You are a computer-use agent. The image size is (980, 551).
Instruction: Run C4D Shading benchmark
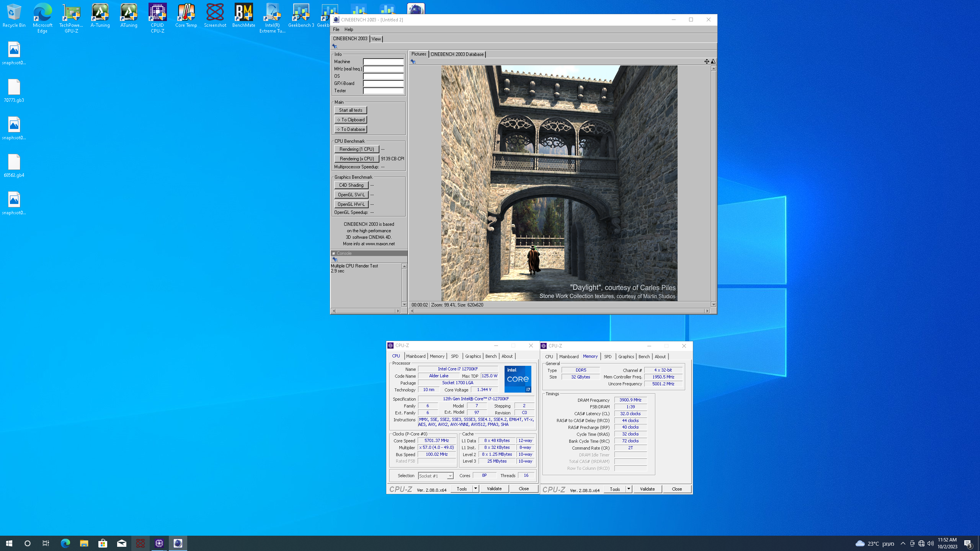[351, 185]
